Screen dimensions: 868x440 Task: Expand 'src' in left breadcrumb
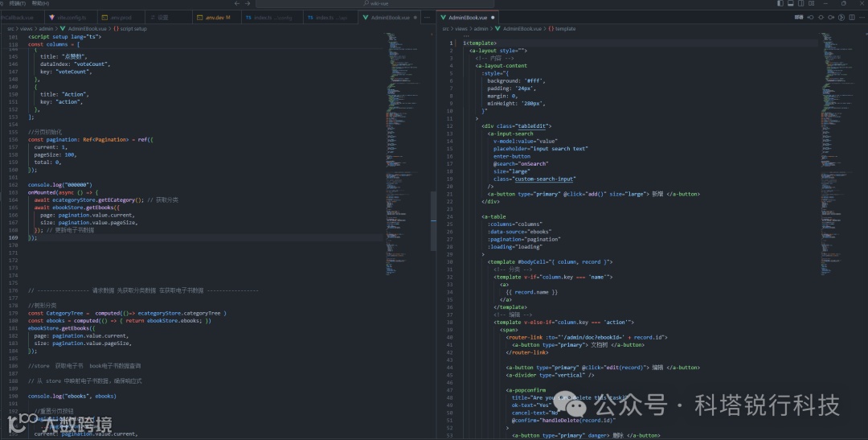coord(10,28)
